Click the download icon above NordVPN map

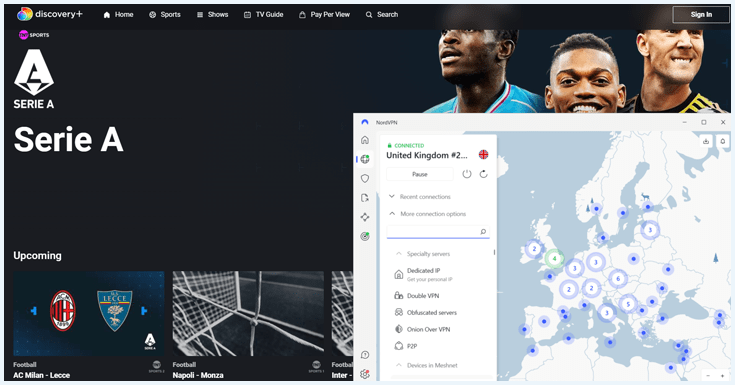tap(706, 141)
